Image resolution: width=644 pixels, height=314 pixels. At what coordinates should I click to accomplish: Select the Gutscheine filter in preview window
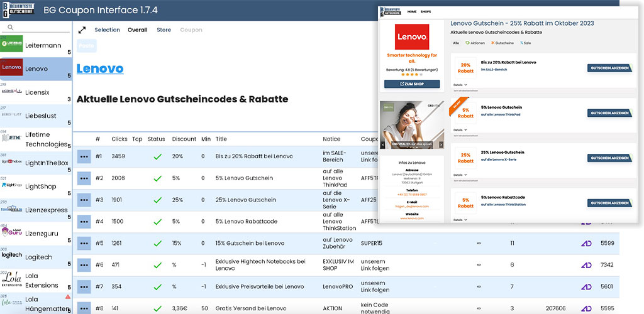502,43
